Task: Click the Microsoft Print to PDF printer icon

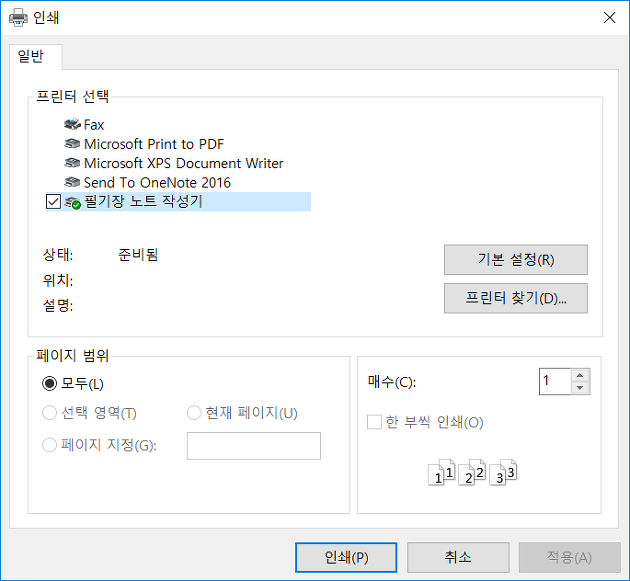Action: pos(72,143)
